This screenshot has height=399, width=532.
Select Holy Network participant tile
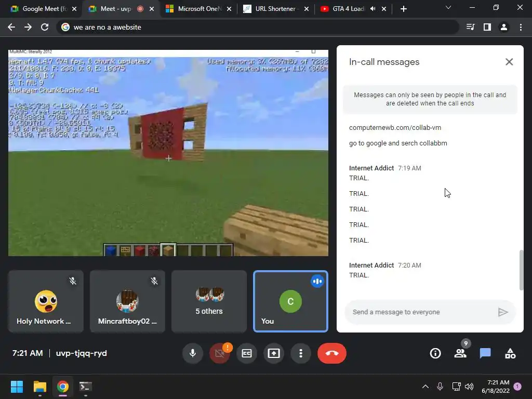[x=46, y=301]
